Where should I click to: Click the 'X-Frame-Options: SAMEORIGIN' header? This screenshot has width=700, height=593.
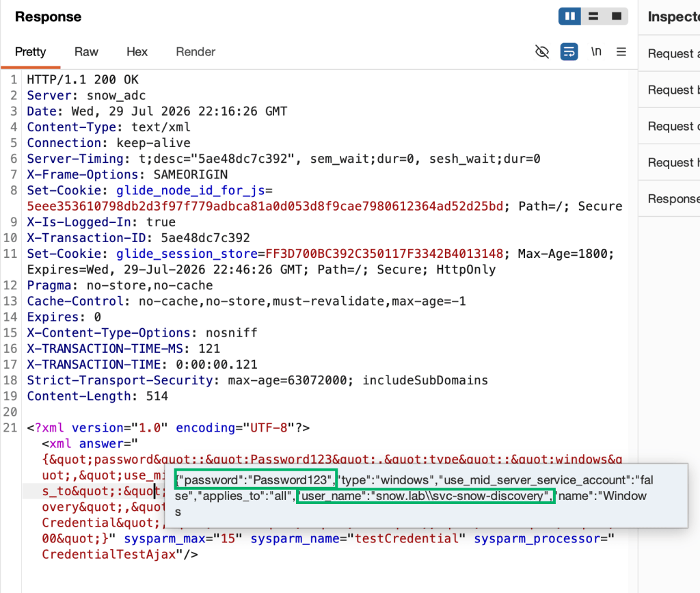coord(127,174)
